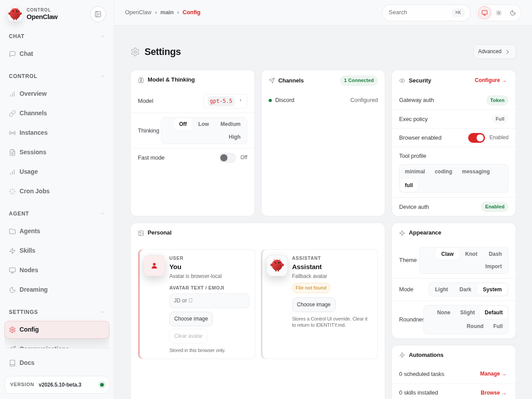Click the user avatar thumbnail
Image resolution: width=532 pixels, height=399 pixels.
point(154,266)
